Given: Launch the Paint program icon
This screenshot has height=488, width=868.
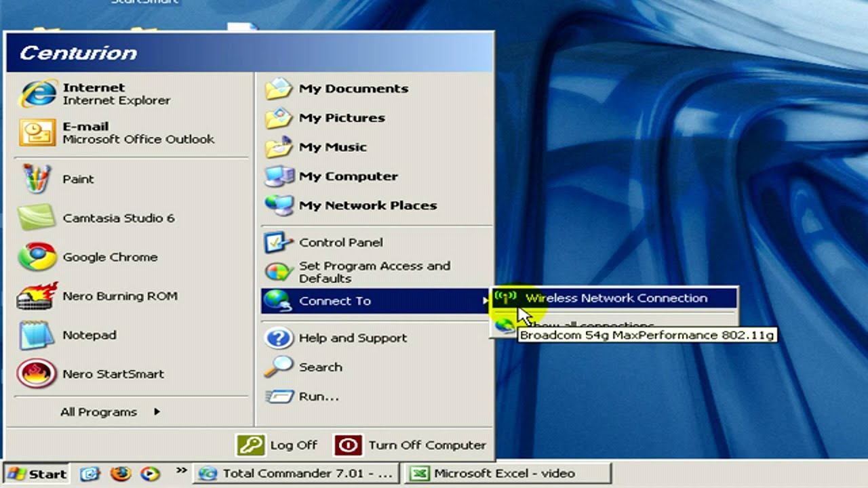Looking at the screenshot, I should [x=37, y=179].
